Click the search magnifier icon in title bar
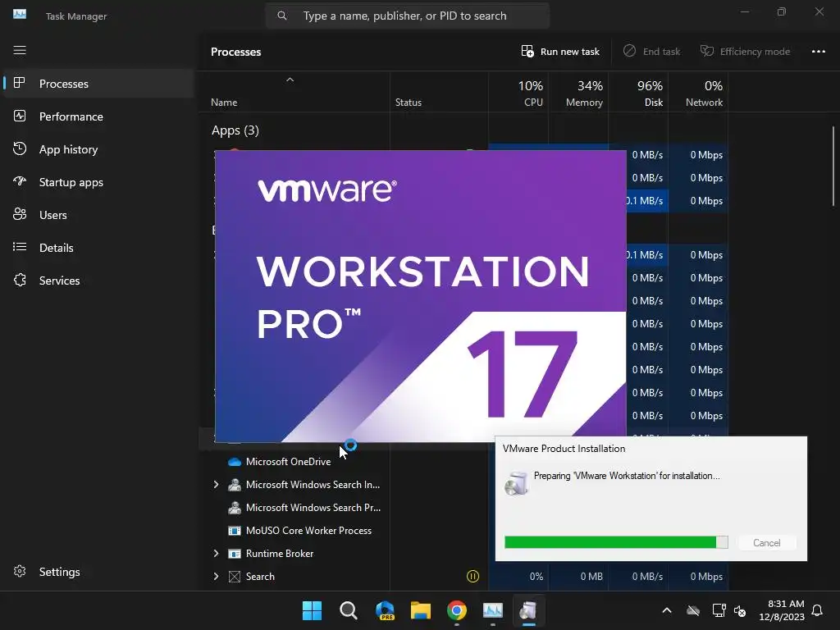The image size is (840, 630). 282,16
